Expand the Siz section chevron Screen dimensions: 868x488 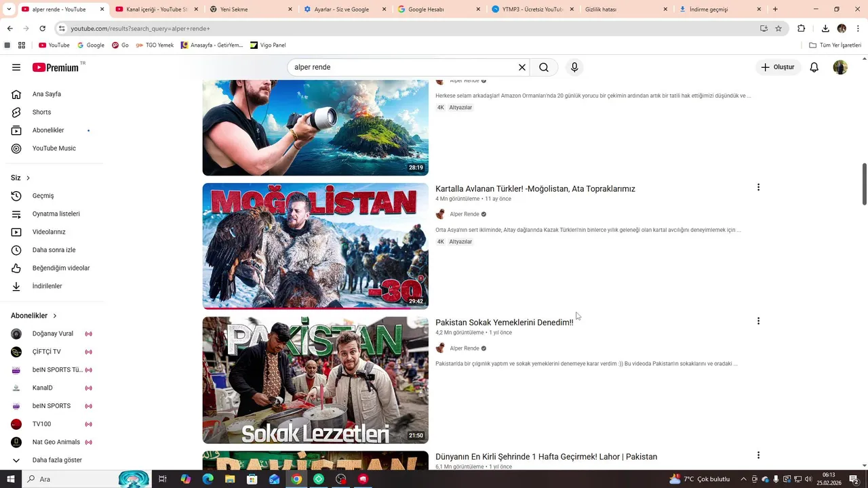(28, 178)
